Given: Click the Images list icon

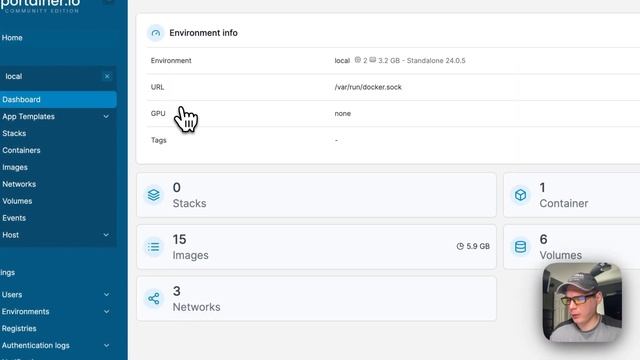Looking at the screenshot, I should pyautogui.click(x=154, y=247).
